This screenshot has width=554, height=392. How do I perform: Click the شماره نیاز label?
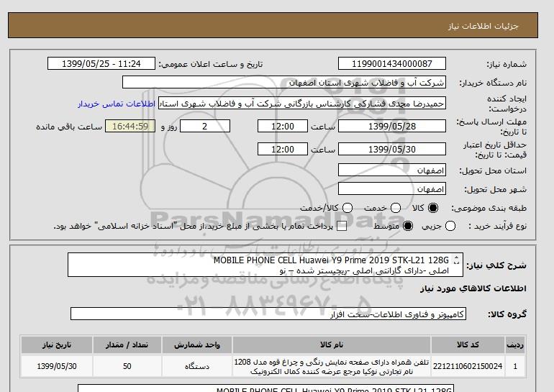[507, 64]
